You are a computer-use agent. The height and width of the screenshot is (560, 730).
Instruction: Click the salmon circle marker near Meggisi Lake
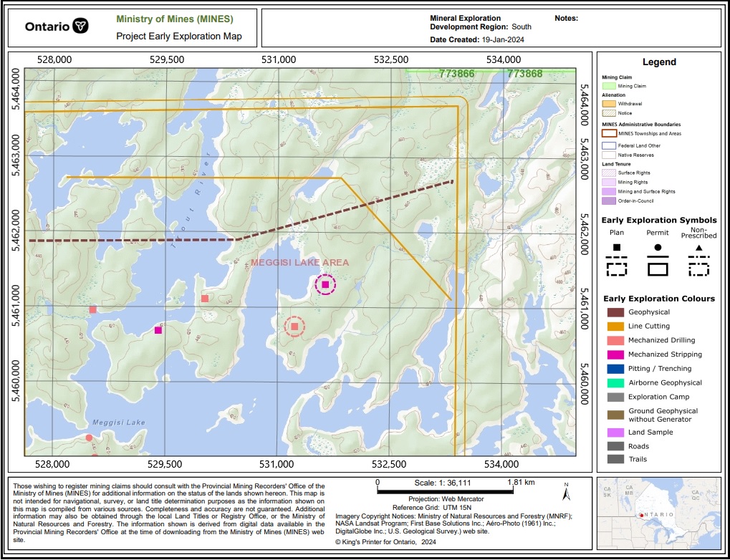[89, 437]
